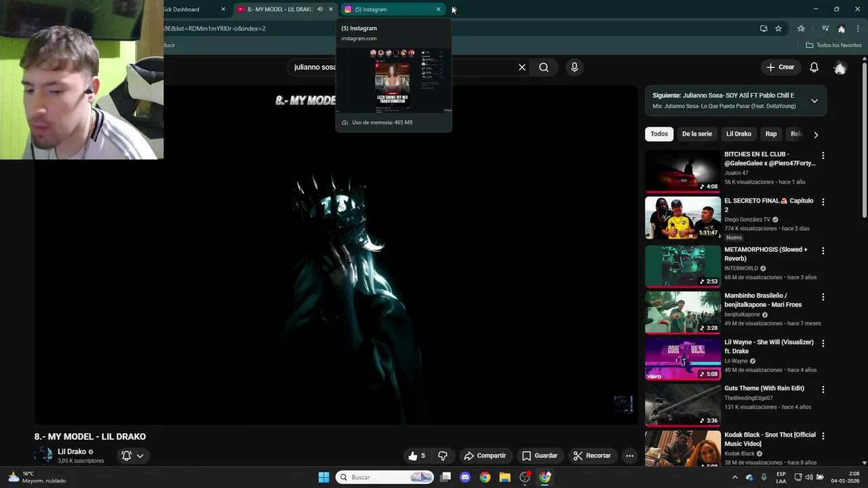868x488 pixels.
Task: Click the taskbar Buscar search box
Action: click(384, 477)
